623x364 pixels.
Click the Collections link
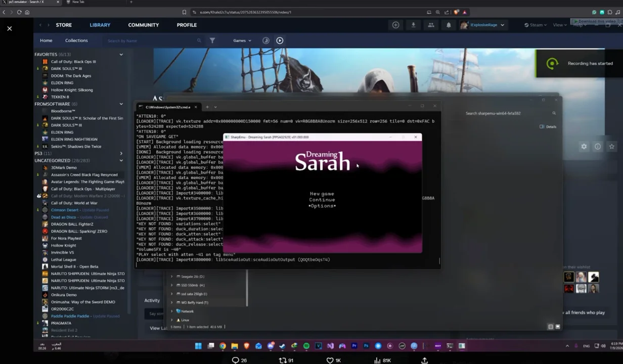[76, 40]
